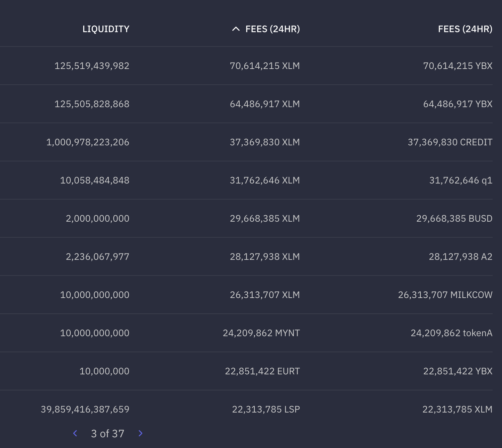Viewport: 502px width, 448px height.
Task: Sort by middle FEES (24HR) header
Action: coord(272,29)
